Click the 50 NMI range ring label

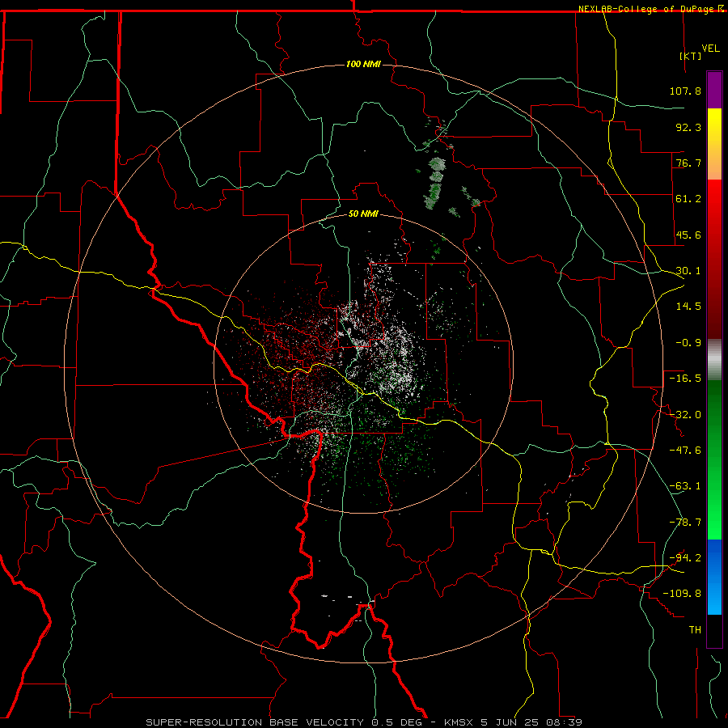coord(363,214)
